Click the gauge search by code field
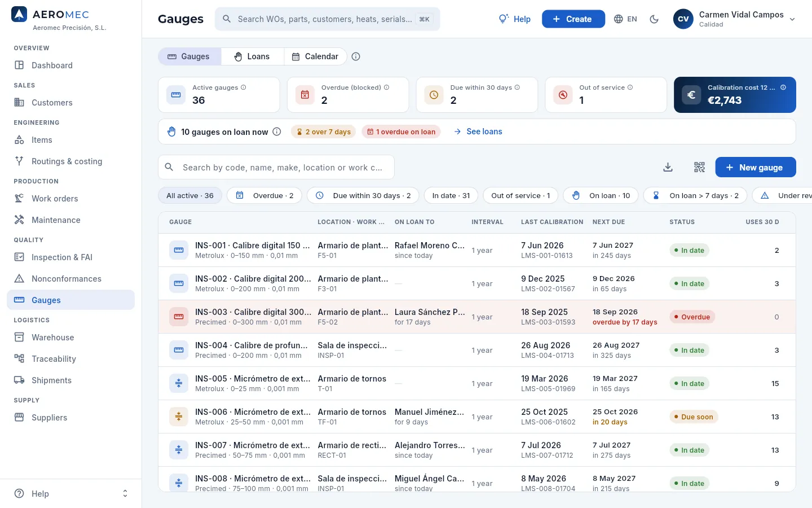 (276, 167)
